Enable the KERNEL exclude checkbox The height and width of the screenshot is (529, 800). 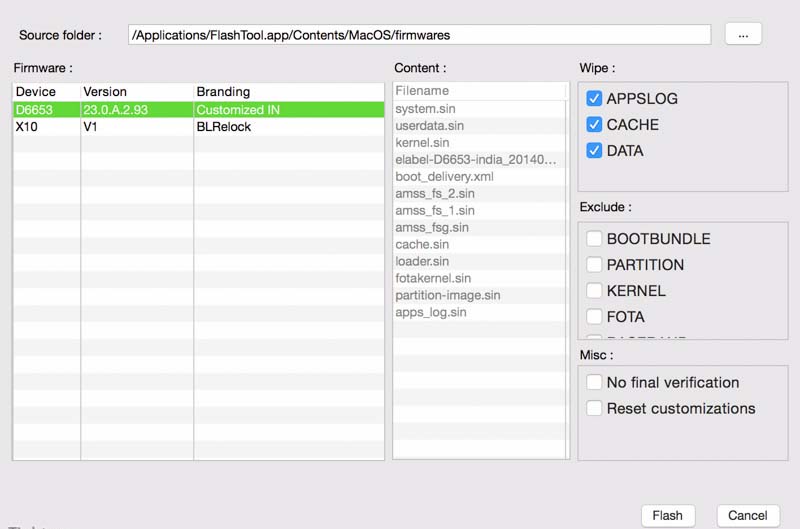[594, 291]
